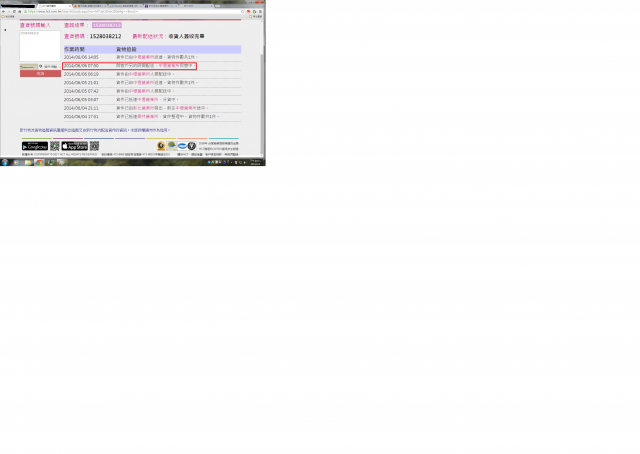Viewport: 640px width, 454px height.
Task: Open the Windows Start button
Action: (5, 162)
